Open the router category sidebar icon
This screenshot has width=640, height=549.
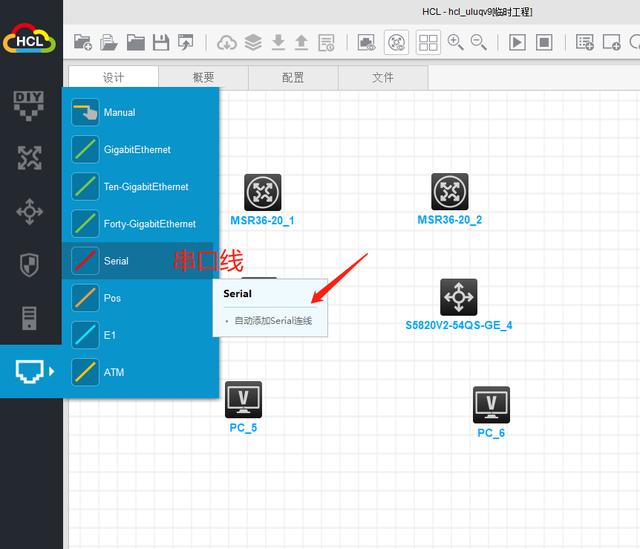point(29,158)
